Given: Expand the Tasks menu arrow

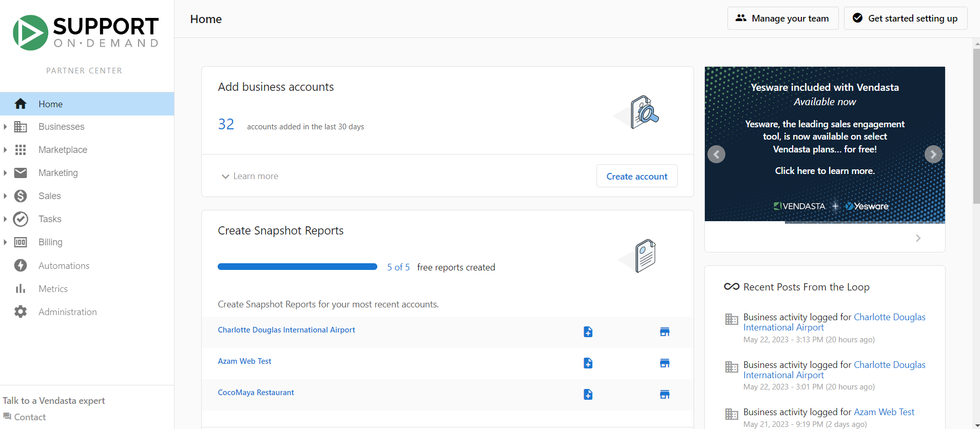Looking at the screenshot, I should (x=5, y=219).
